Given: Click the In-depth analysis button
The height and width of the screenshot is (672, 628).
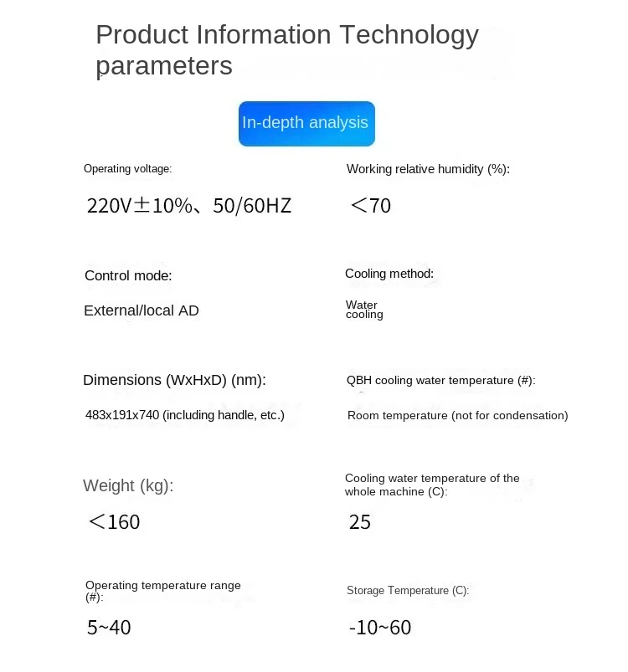Looking at the screenshot, I should [x=306, y=124].
